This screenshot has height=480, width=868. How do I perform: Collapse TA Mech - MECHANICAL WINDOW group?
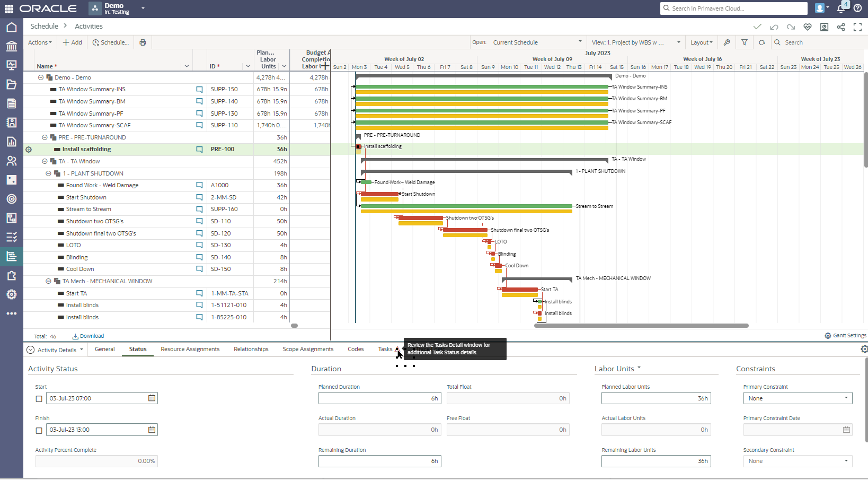[x=48, y=281]
